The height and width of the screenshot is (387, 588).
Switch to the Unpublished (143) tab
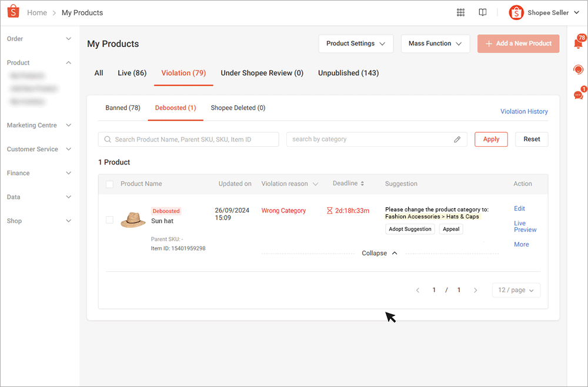348,73
